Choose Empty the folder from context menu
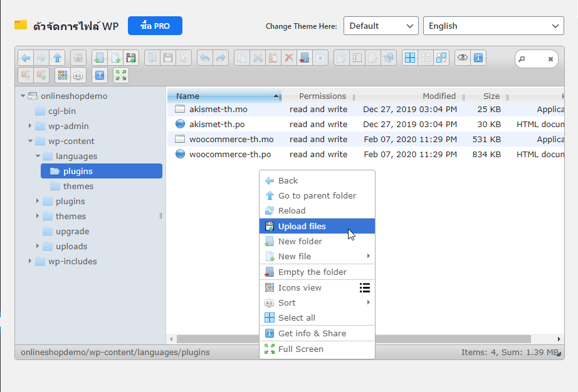The width and height of the screenshot is (578, 392). (x=317, y=272)
